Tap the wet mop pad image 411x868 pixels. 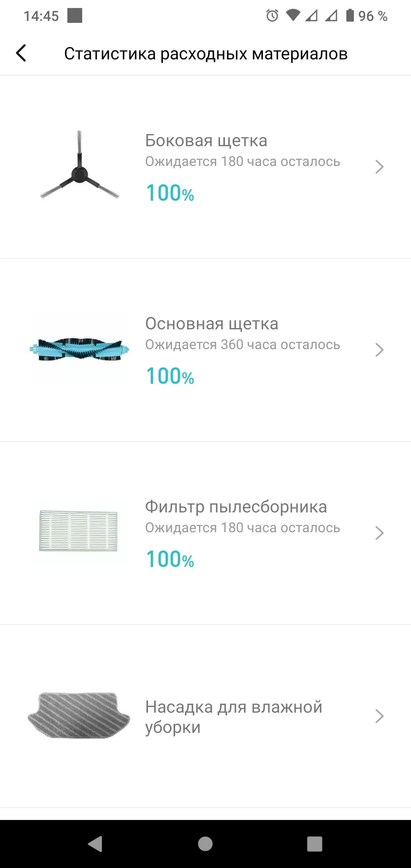click(79, 716)
